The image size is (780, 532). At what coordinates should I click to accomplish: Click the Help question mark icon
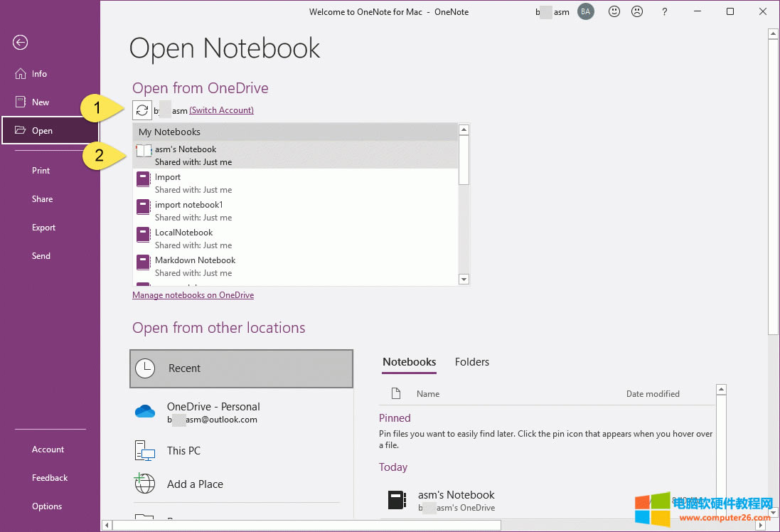click(664, 11)
